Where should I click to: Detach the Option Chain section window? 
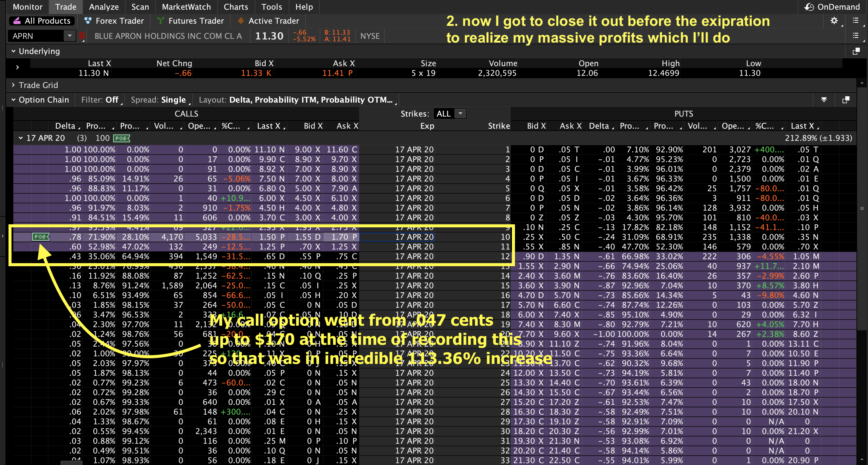[846, 100]
